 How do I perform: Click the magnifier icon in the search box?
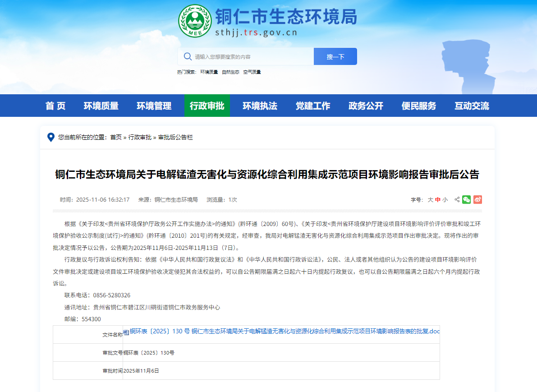tap(188, 56)
